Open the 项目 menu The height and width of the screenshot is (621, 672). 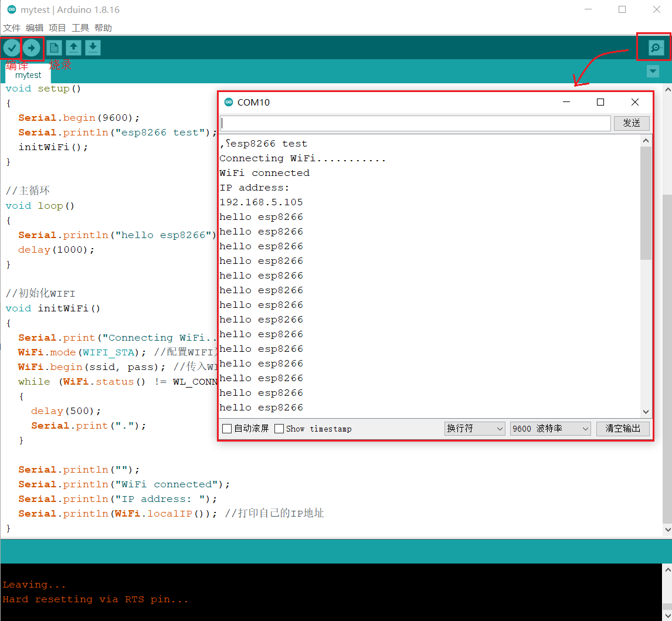[57, 28]
